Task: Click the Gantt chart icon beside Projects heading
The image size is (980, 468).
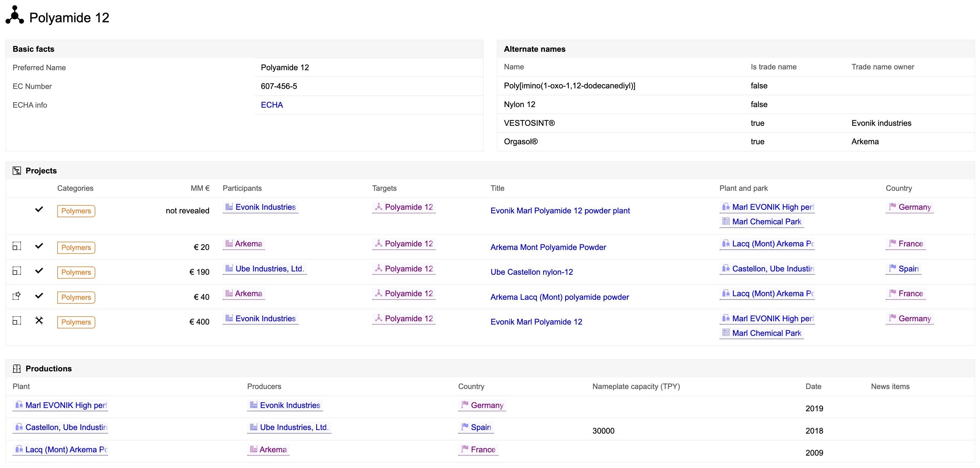Action: point(17,170)
